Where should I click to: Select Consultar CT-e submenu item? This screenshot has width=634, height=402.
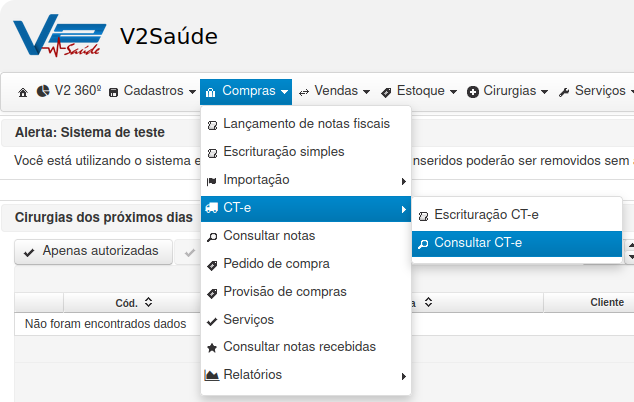point(517,243)
